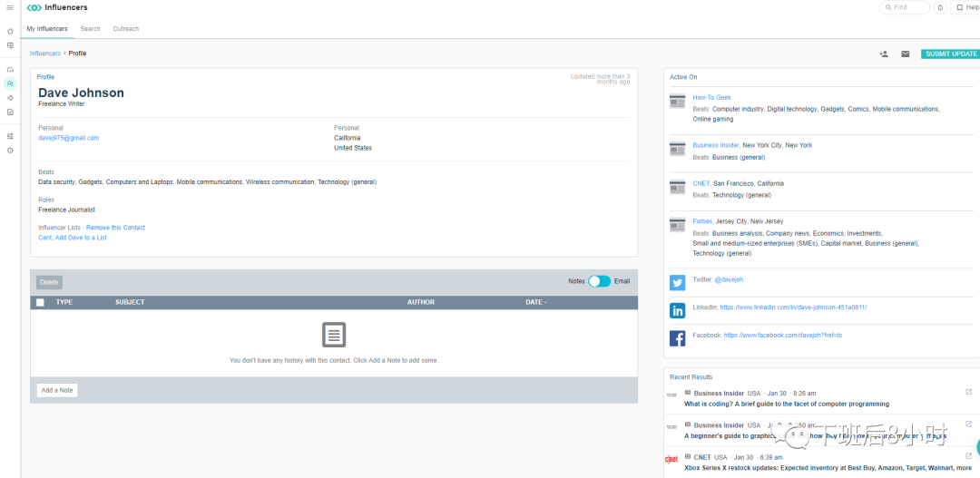Open the Facebook profile URL link
Viewport: 980px width, 478px height.
point(782,336)
